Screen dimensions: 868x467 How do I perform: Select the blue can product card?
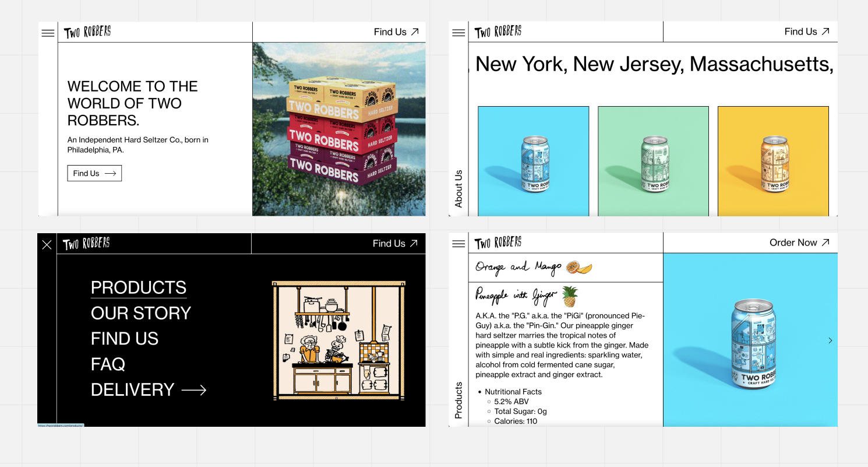[534, 161]
